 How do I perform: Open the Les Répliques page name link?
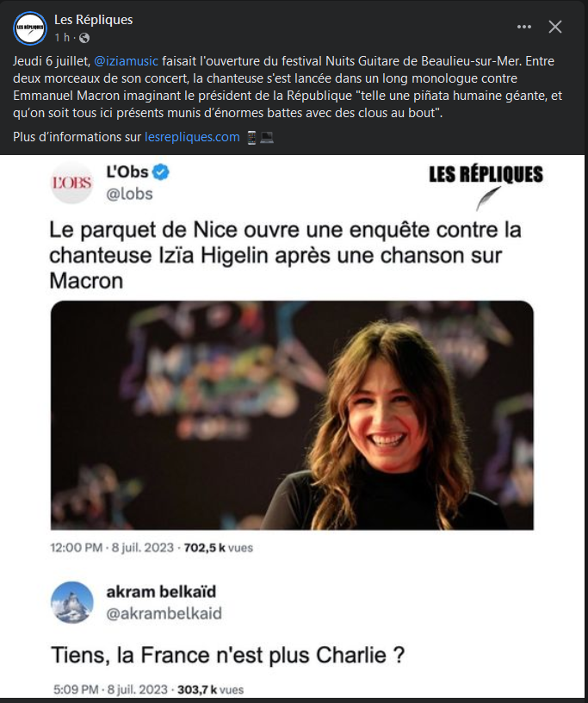[93, 20]
